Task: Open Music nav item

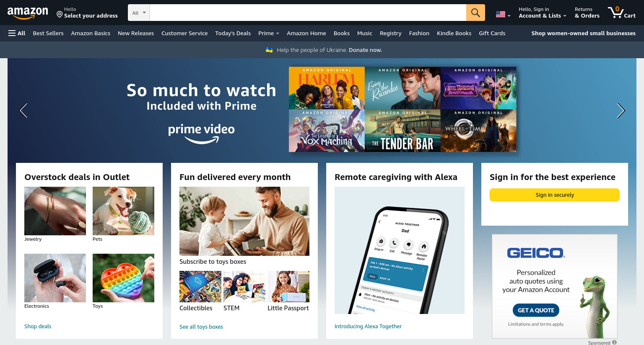Action: pyautogui.click(x=365, y=33)
